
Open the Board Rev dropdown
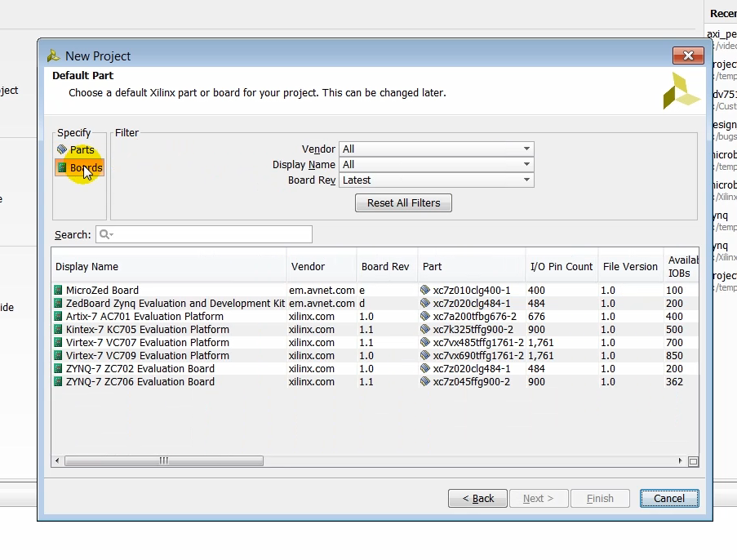click(x=437, y=180)
